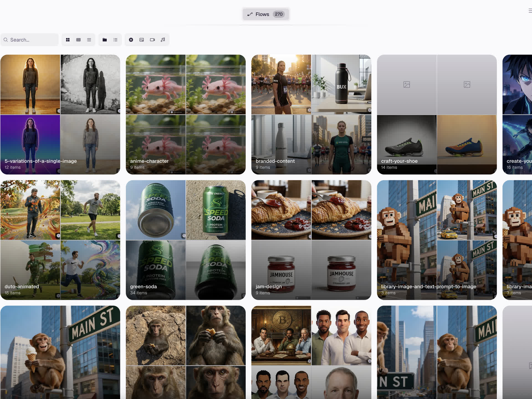Select the folder grouping view

pyautogui.click(x=105, y=40)
